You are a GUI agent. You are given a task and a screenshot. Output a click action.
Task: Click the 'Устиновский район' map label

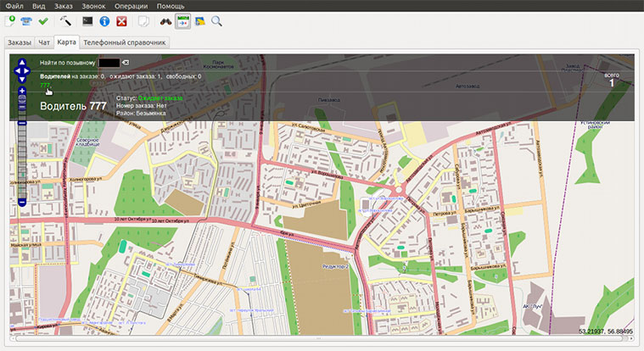point(595,125)
